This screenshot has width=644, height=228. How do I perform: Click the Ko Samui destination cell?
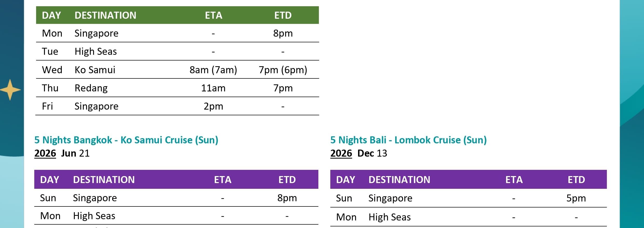[x=95, y=70]
